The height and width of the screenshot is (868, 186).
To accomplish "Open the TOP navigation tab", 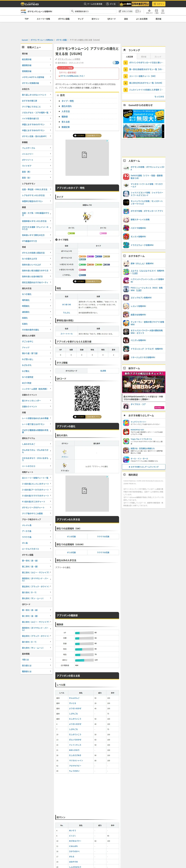I will click(x=27, y=19).
